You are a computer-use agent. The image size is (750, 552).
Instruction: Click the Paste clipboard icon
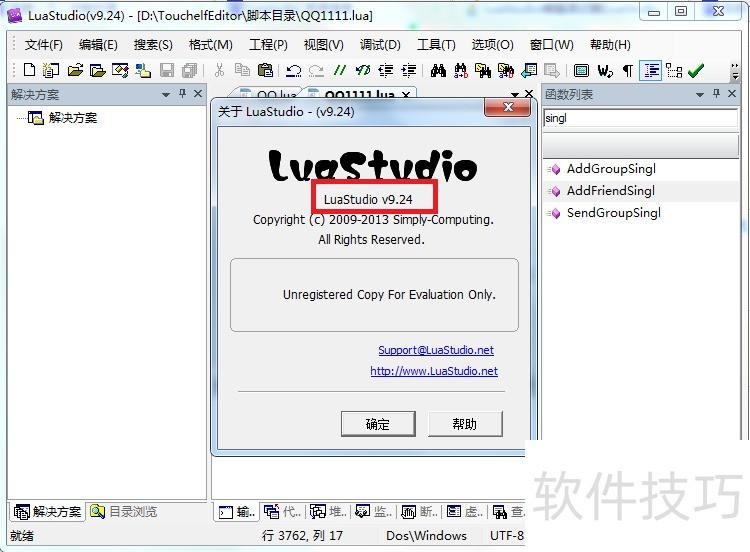(265, 70)
